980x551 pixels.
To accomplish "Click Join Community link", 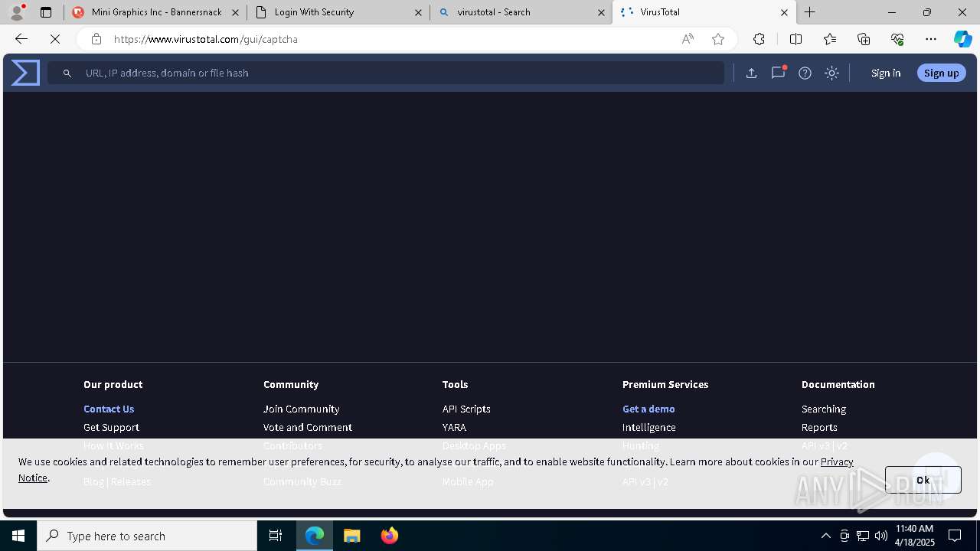I will 301,409.
